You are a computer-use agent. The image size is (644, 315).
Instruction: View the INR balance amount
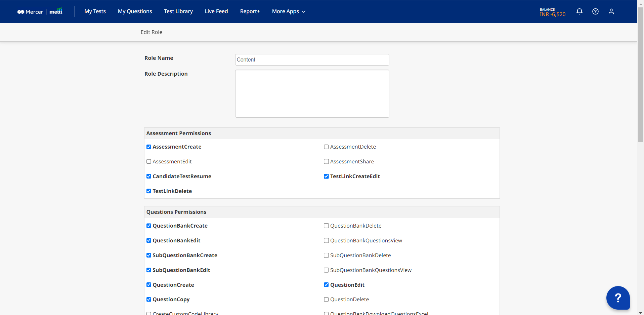pos(552,14)
